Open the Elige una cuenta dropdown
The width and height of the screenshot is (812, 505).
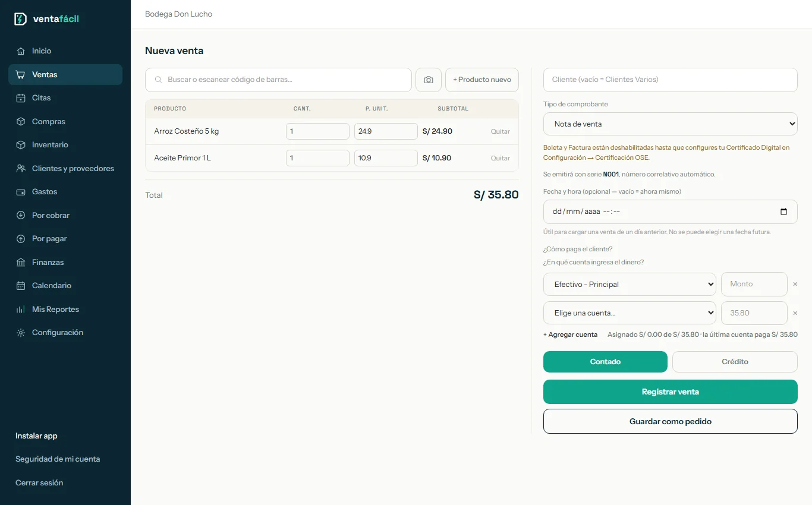coord(630,313)
